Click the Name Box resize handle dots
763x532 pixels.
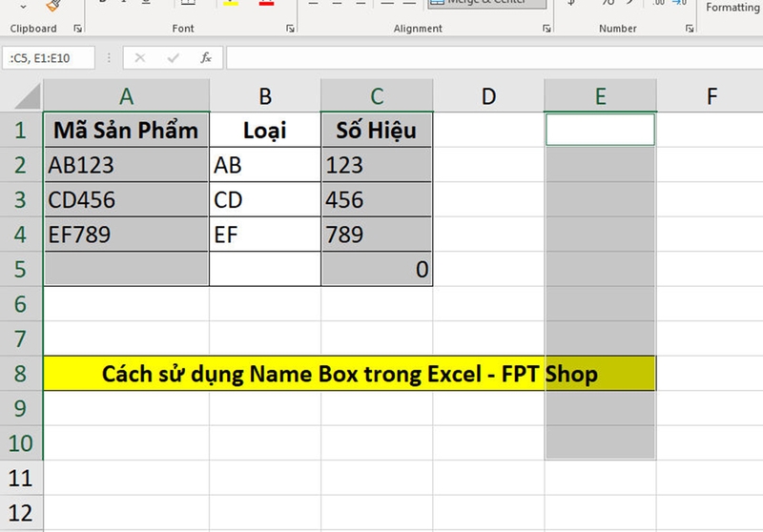[x=109, y=58]
